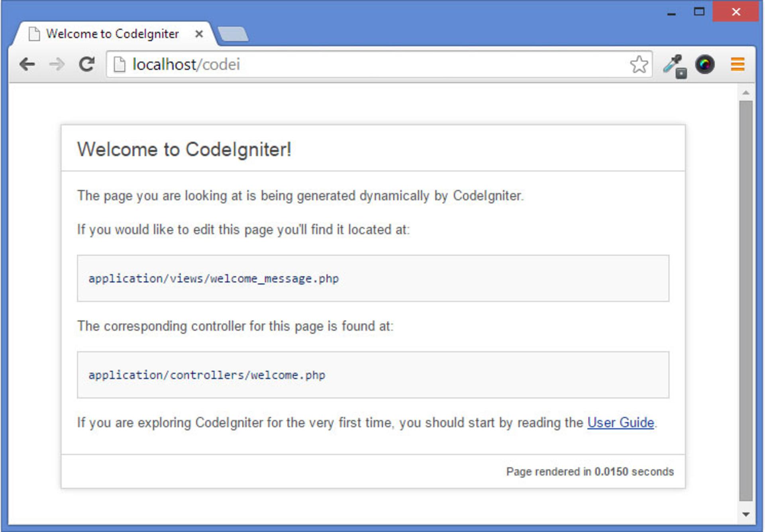765x532 pixels.
Task: Close the Welcome to CodeIgniter tab
Action: 199,34
